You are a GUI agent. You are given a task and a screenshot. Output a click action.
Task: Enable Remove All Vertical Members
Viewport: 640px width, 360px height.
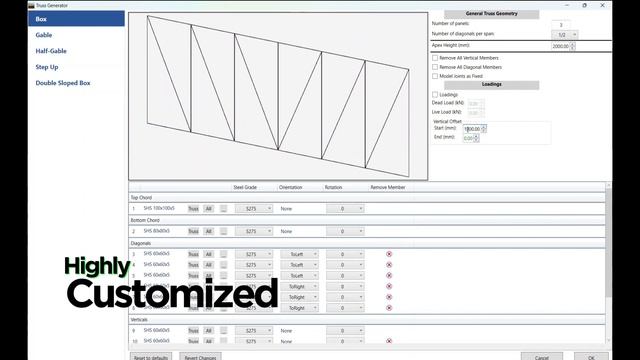pyautogui.click(x=435, y=58)
